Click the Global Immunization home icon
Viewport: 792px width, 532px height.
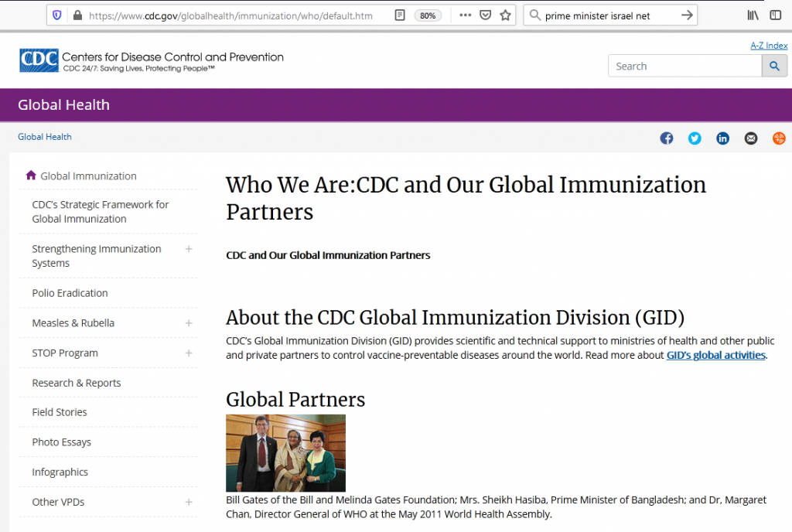(x=31, y=176)
